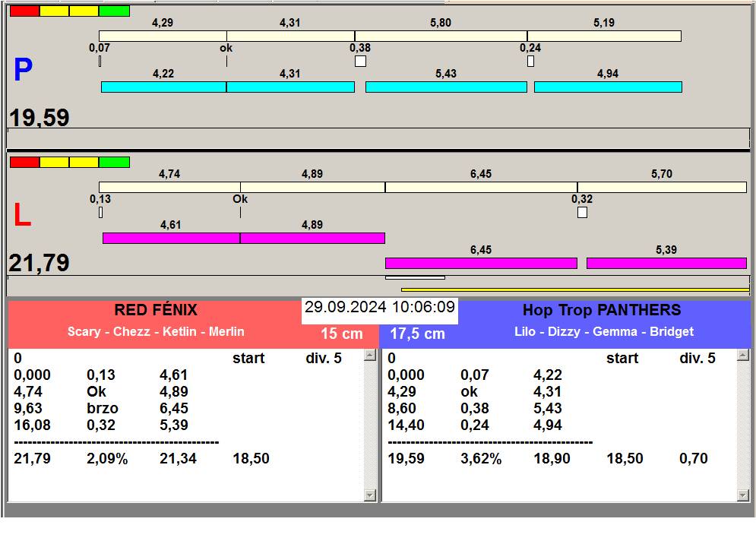
Task: Select the Hop Trop PANTHERS team header
Action: (x=601, y=310)
